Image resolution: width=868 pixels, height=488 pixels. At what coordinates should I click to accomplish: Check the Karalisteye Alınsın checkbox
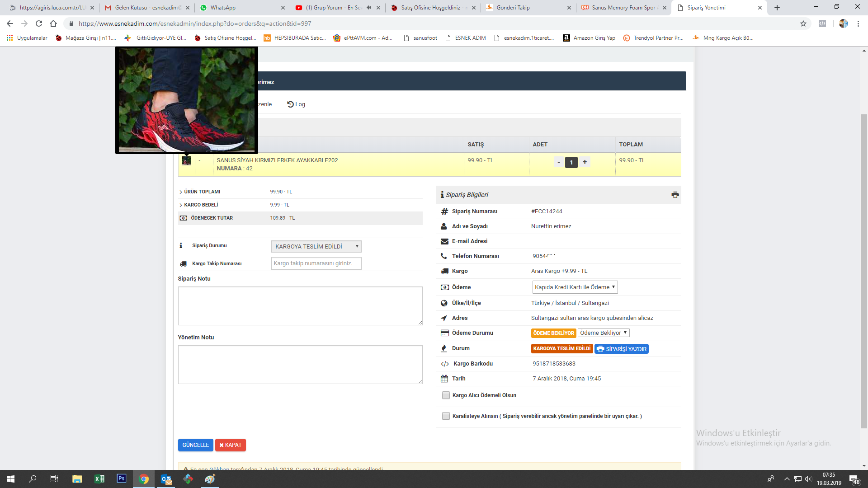pos(446,416)
